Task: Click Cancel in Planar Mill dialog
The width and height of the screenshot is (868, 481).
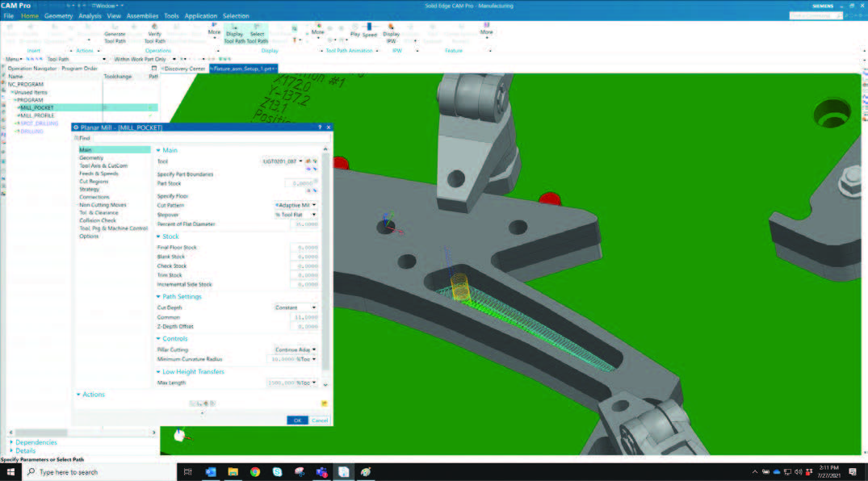Action: click(320, 420)
